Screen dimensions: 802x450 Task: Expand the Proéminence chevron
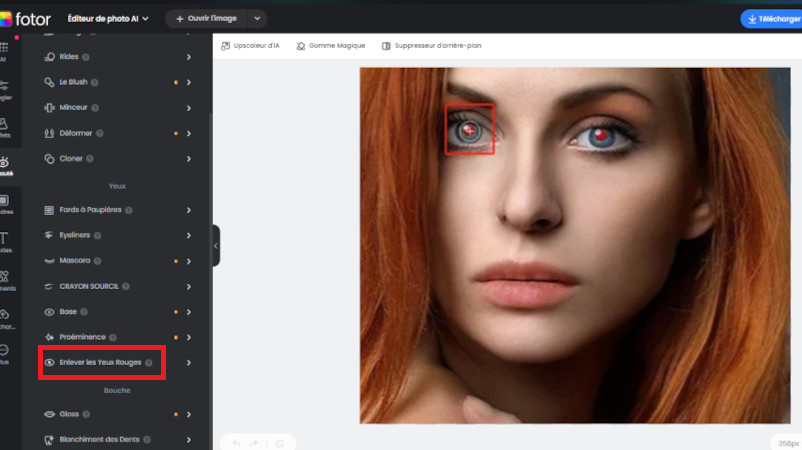(x=189, y=337)
